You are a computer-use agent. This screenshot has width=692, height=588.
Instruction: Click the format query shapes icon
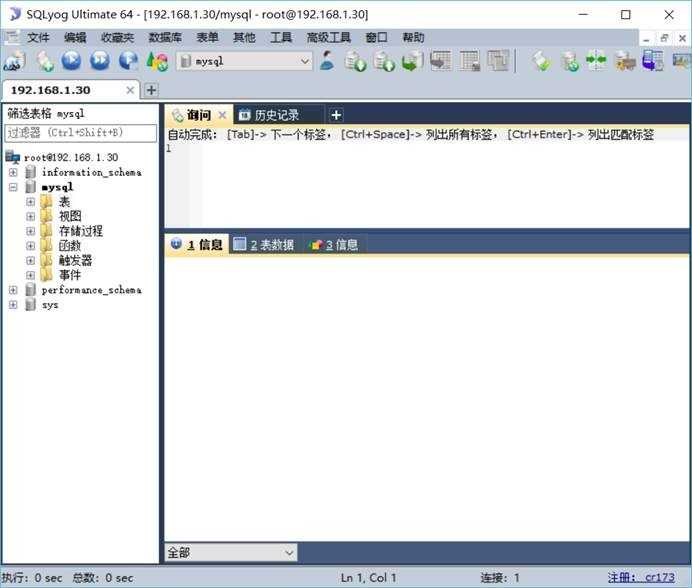tap(157, 61)
